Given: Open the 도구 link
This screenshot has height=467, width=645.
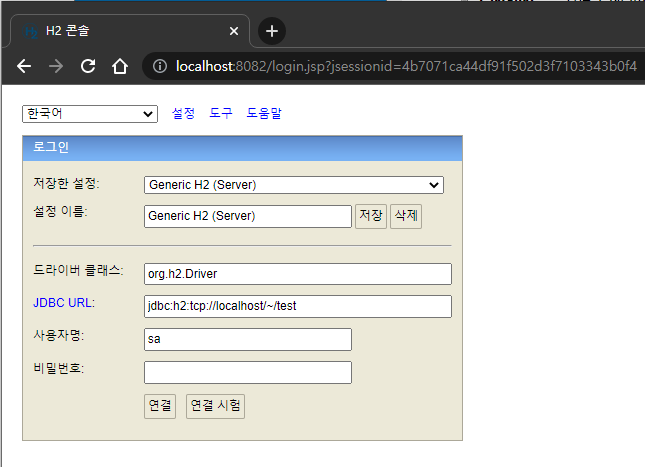Looking at the screenshot, I should coord(221,113).
